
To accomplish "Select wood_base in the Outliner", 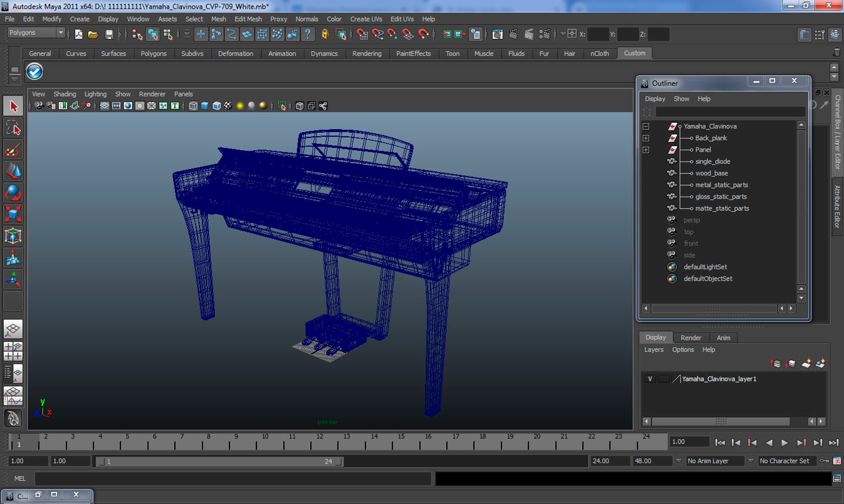I will pos(711,173).
